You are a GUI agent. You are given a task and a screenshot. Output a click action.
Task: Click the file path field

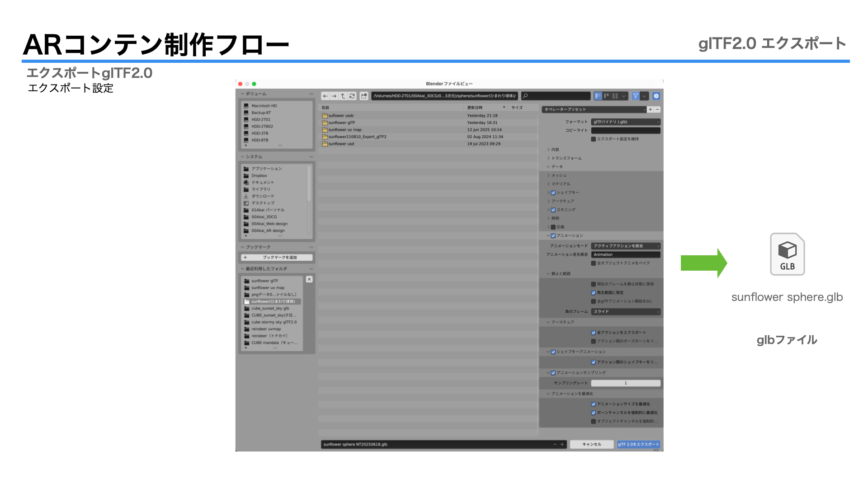coord(445,96)
